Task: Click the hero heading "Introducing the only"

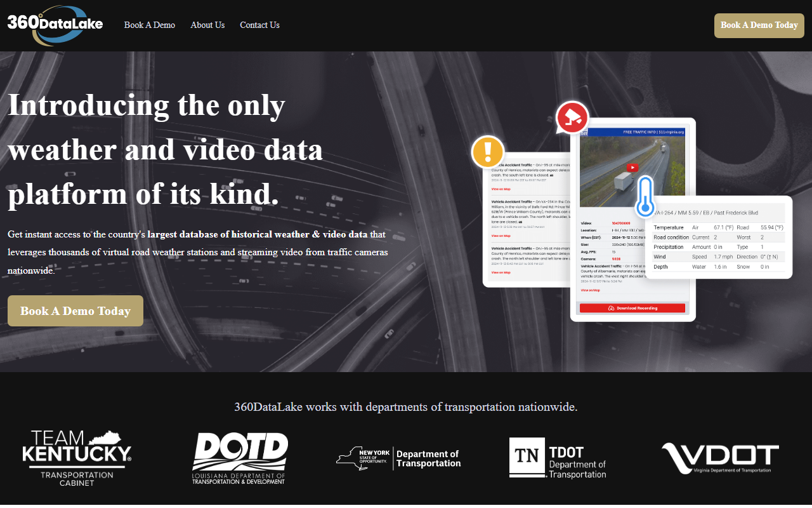Action: [x=147, y=105]
